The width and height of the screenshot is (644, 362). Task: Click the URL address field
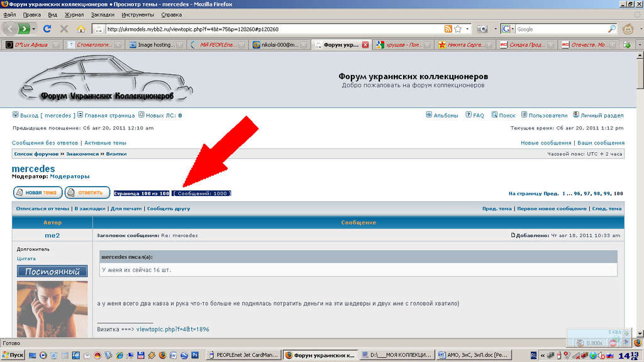(x=274, y=29)
